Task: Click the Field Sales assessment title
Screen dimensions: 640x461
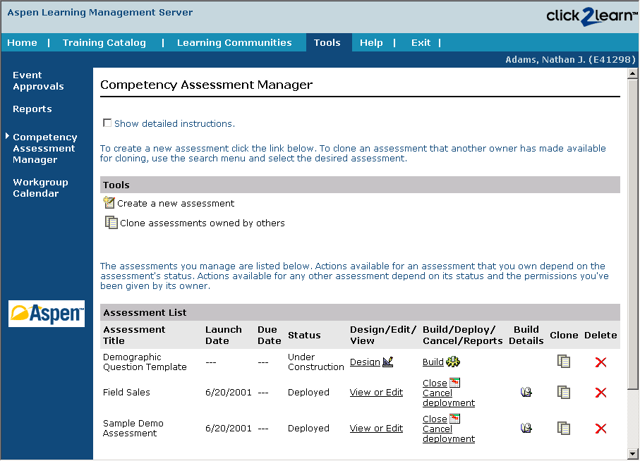Action: [127, 392]
